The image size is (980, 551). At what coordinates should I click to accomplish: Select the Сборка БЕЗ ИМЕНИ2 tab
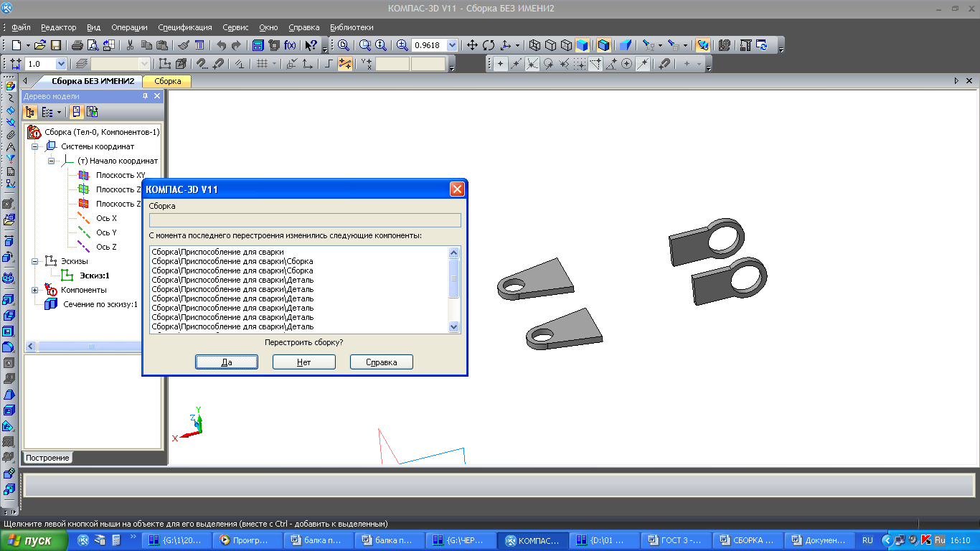pos(93,81)
